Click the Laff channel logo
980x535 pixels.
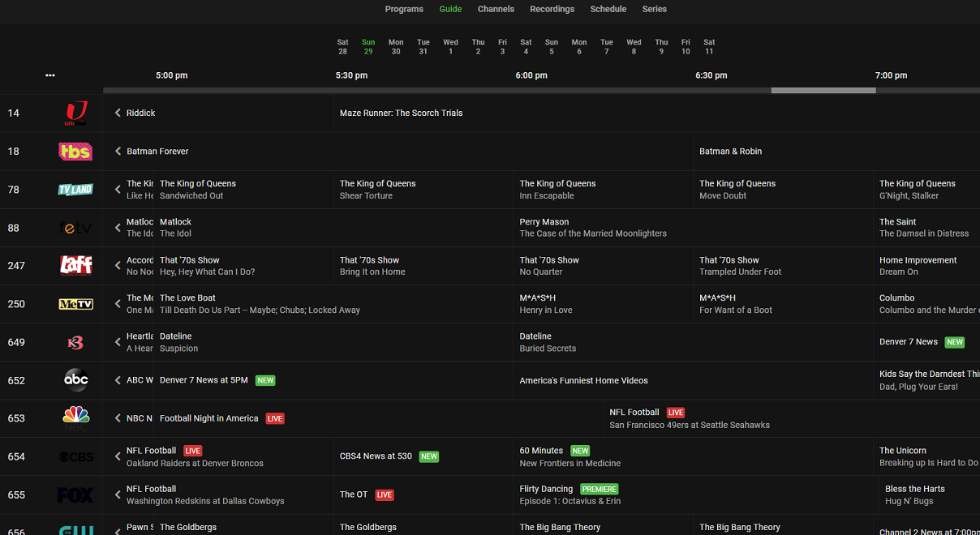pos(75,265)
